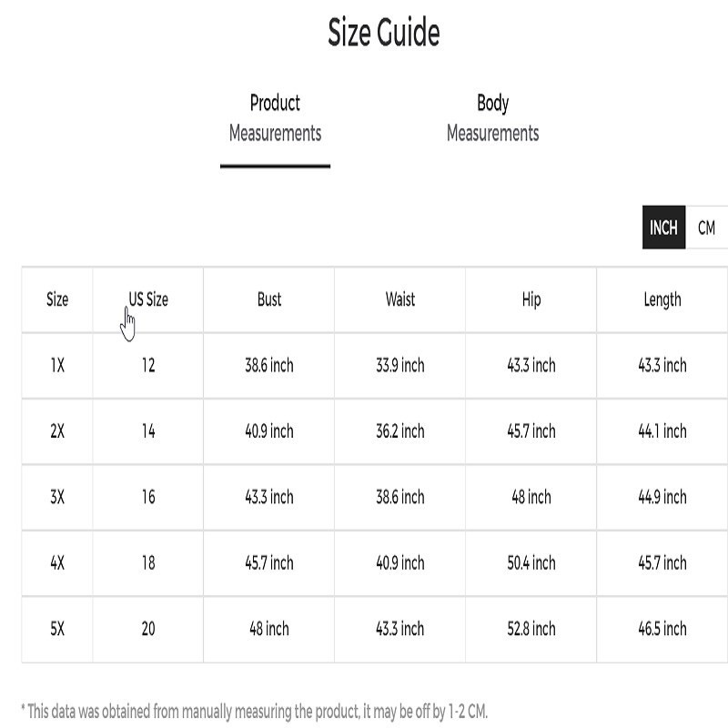This screenshot has width=728, height=728.
Task: Click the Hip column header
Action: click(x=531, y=299)
